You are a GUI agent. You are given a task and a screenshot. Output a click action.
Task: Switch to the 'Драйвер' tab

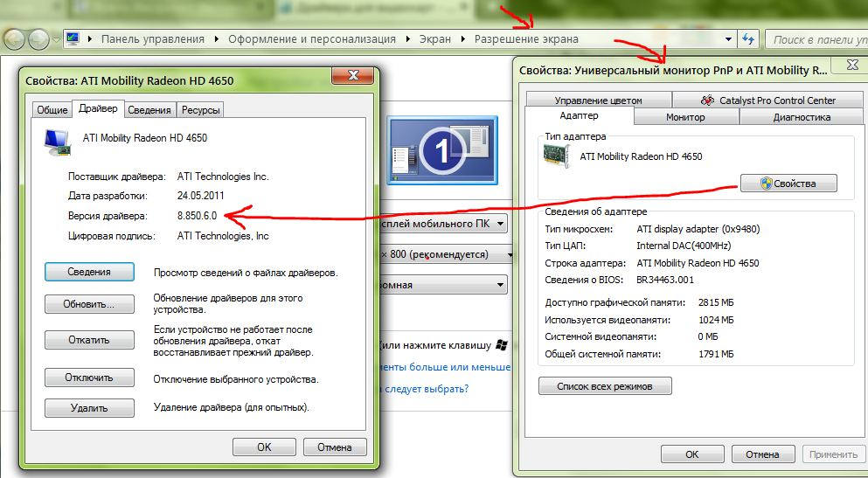click(98, 107)
